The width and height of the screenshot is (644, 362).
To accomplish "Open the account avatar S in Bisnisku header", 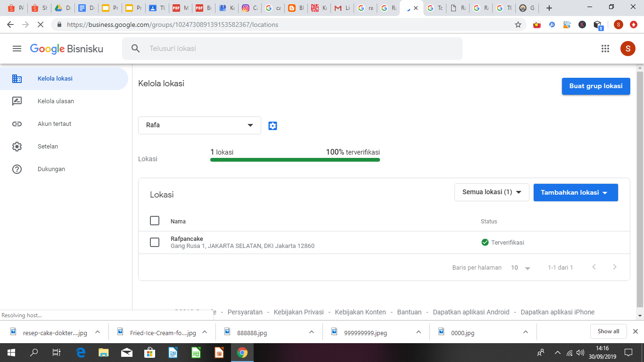I will click(x=627, y=49).
